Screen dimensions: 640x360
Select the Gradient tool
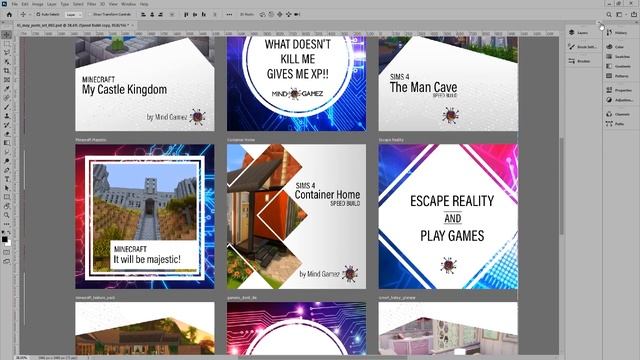7,143
